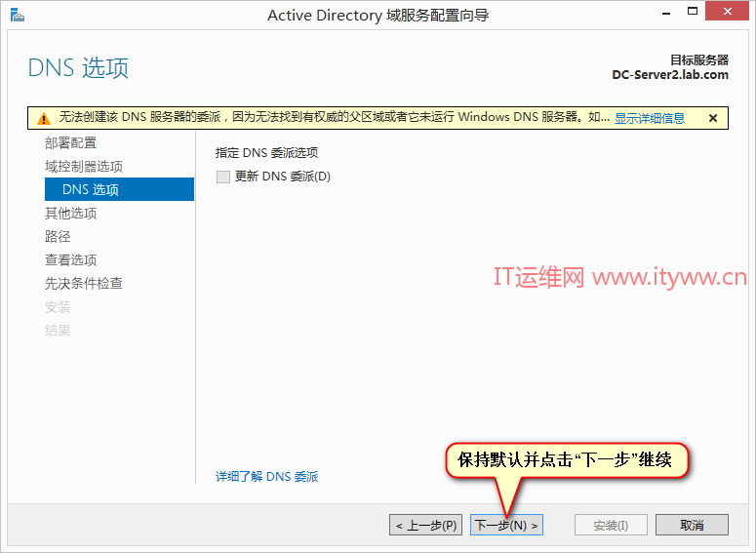This screenshot has height=553, width=756.
Task: Jump to the 路径 step
Action: pos(58,236)
